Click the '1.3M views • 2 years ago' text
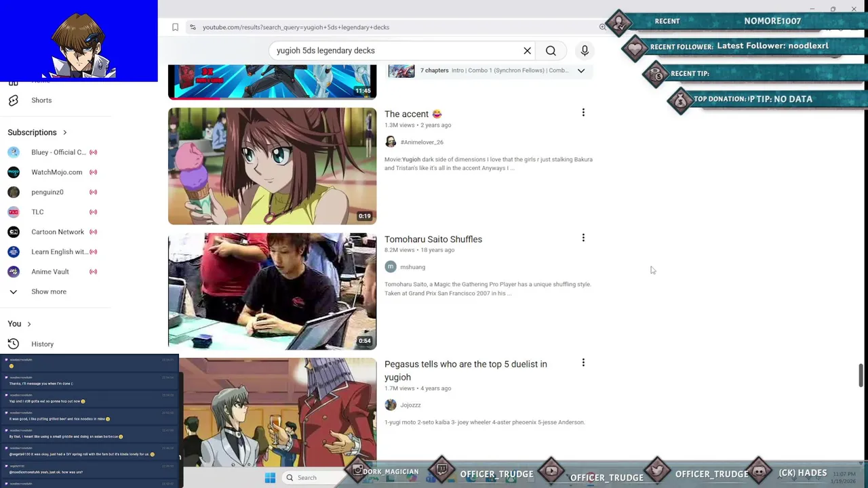The height and width of the screenshot is (488, 868). tap(418, 125)
